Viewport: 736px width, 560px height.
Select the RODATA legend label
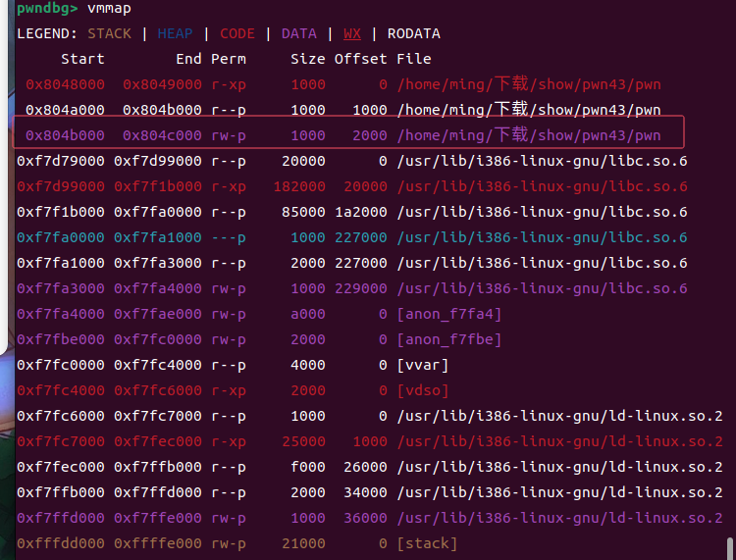pyautogui.click(x=413, y=33)
